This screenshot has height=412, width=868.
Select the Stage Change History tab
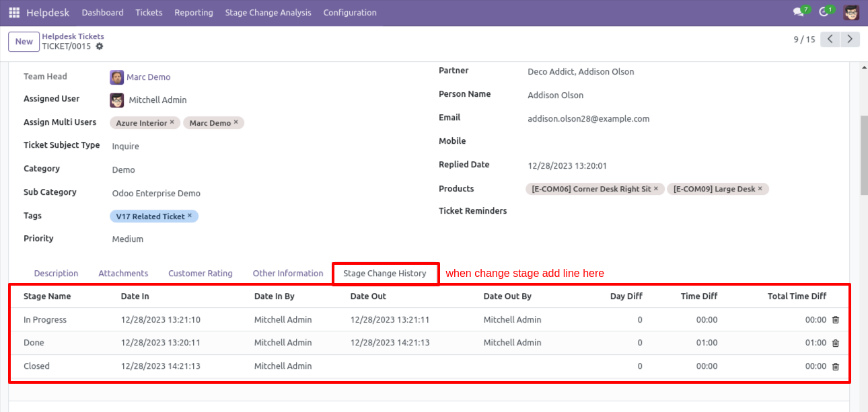(385, 274)
